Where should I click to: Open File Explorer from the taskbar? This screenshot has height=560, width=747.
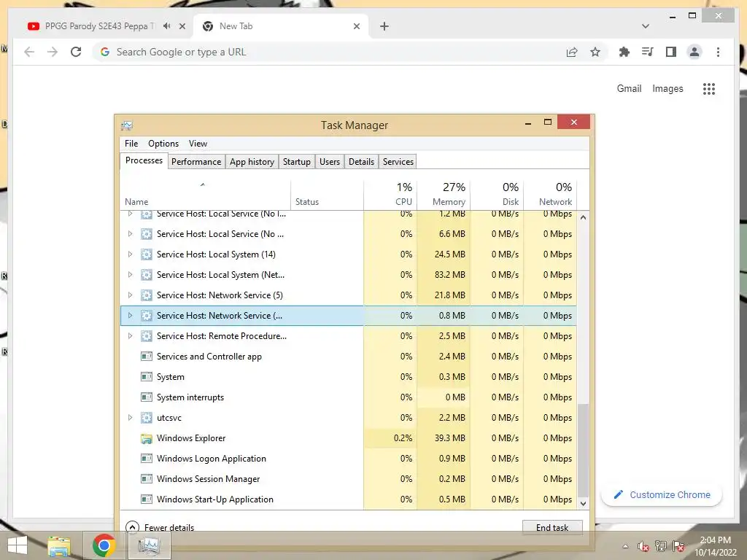(x=59, y=545)
